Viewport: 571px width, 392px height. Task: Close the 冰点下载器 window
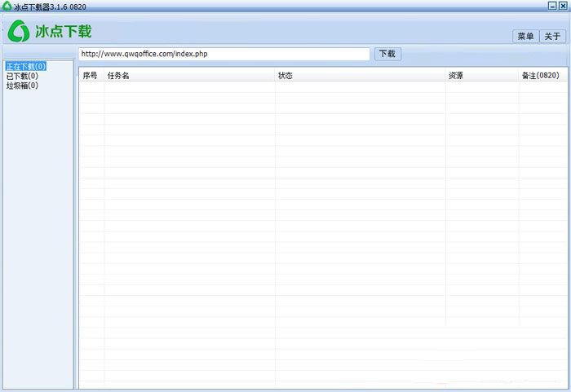click(x=563, y=6)
